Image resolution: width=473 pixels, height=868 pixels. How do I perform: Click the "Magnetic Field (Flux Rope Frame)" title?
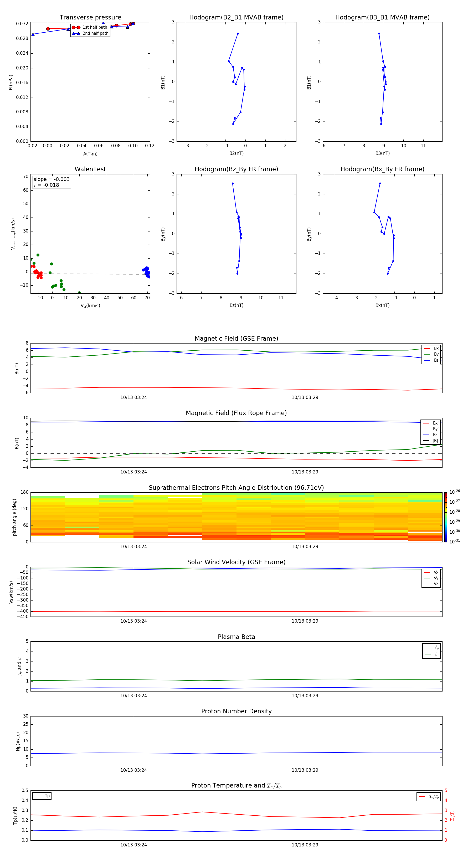tap(236, 413)
